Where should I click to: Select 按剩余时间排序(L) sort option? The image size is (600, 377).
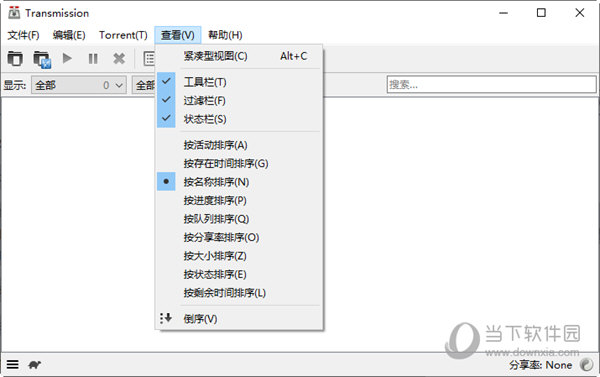[x=240, y=293]
